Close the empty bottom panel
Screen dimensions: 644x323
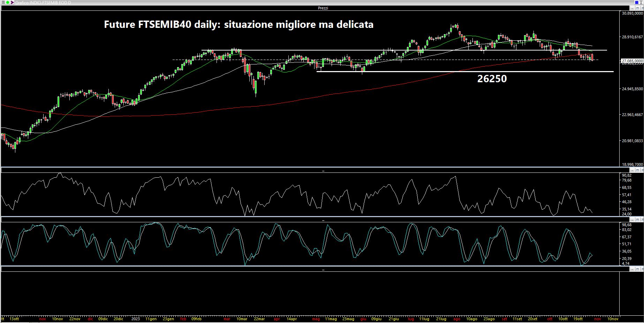[641, 269]
